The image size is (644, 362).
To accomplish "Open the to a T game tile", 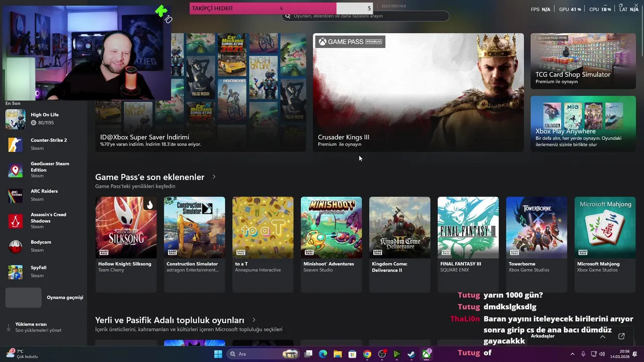I will (x=263, y=244).
